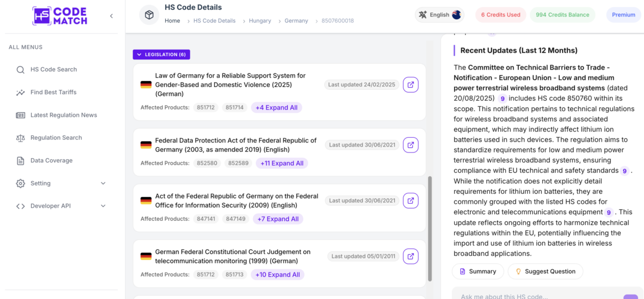Click the Latest Regulation News newspaper icon
This screenshot has height=299, width=644.
[x=20, y=115]
